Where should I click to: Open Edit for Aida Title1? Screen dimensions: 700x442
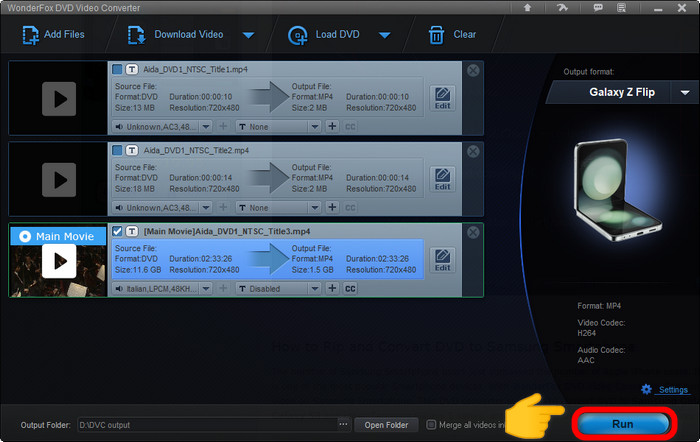pyautogui.click(x=442, y=98)
